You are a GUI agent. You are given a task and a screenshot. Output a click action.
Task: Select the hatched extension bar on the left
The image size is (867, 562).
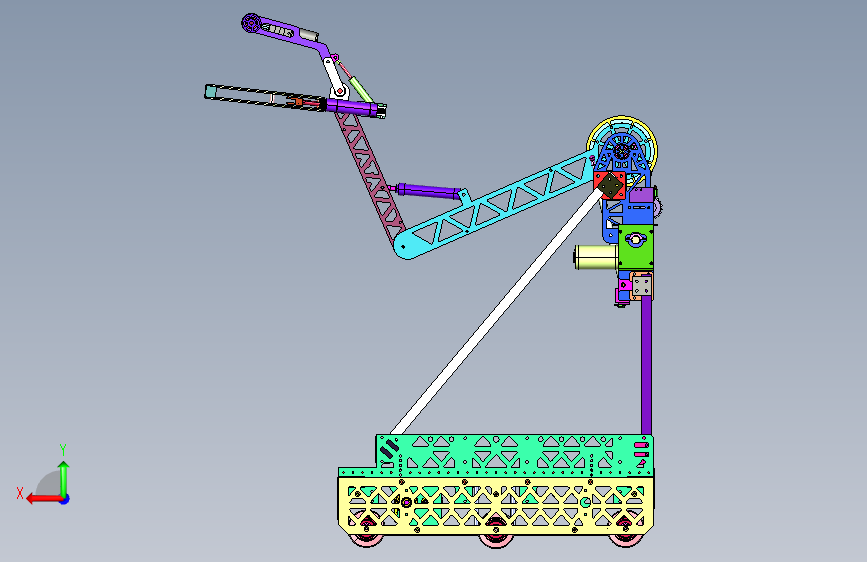tap(265, 97)
